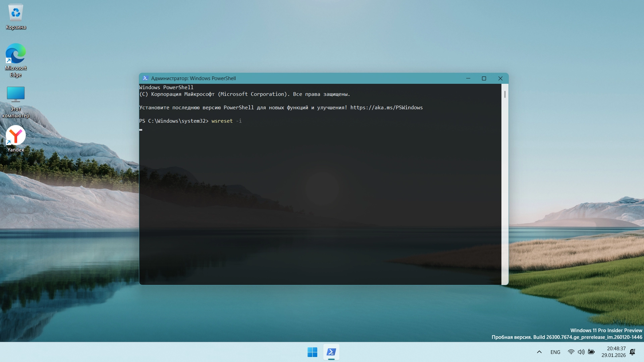
Task: Maximize the PowerShell window
Action: 484,78
